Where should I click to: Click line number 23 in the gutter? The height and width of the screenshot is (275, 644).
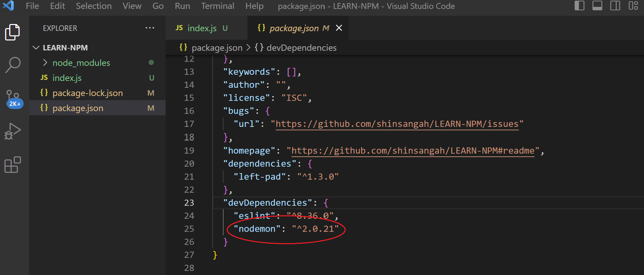(189, 203)
